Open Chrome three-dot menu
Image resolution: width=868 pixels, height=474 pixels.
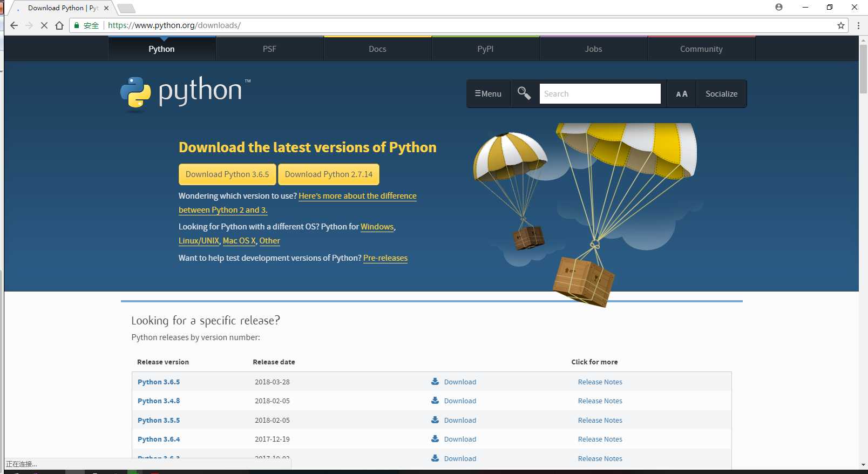pos(858,25)
